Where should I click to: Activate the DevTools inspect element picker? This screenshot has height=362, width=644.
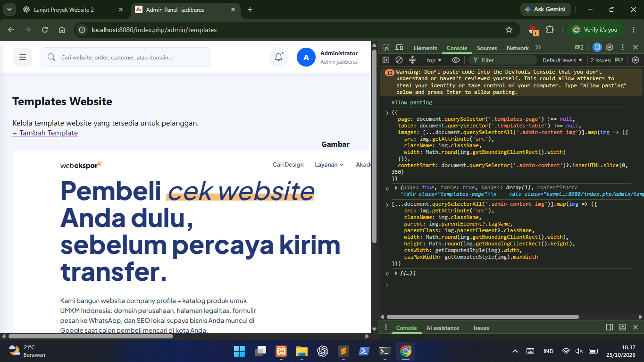(x=386, y=48)
